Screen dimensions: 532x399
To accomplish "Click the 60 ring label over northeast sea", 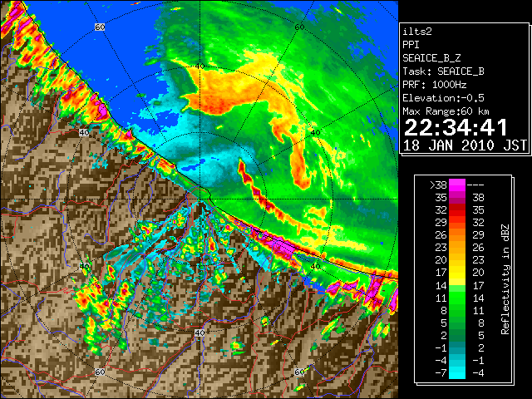I will click(299, 27).
